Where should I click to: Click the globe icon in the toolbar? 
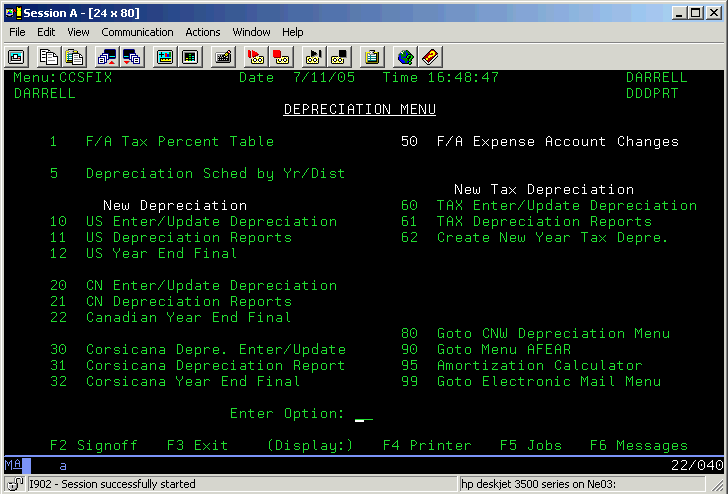point(405,56)
